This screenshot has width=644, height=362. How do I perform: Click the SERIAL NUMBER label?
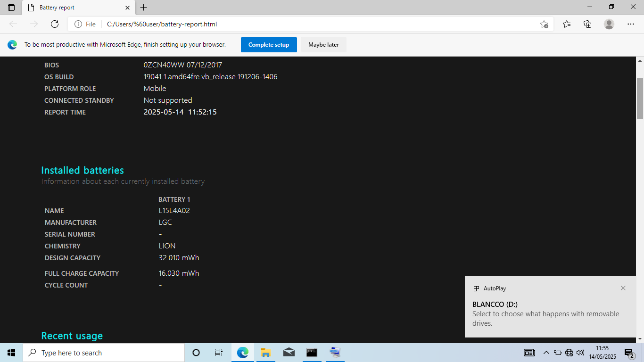pos(70,234)
